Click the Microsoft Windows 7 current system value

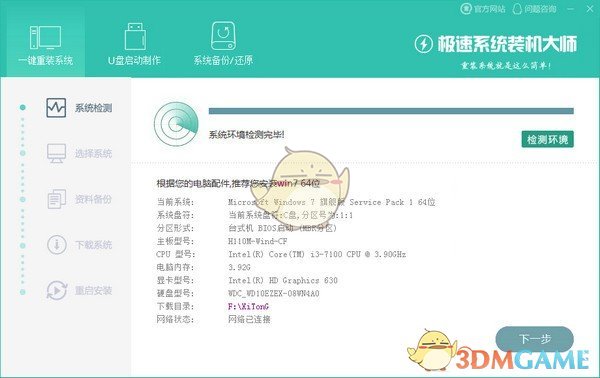(331, 202)
